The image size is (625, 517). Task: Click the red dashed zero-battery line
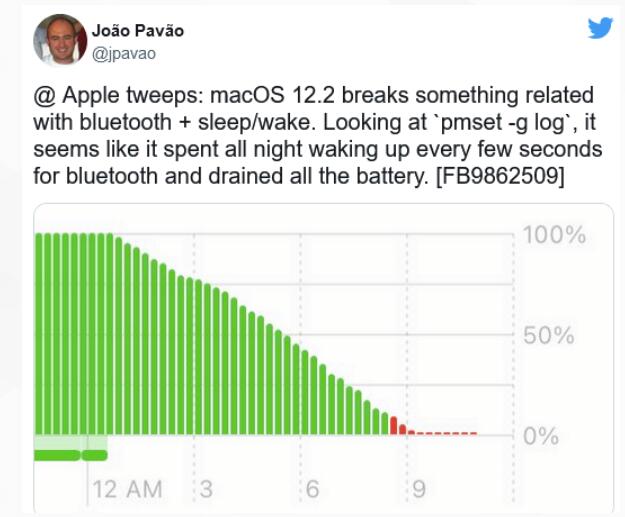coord(446,433)
